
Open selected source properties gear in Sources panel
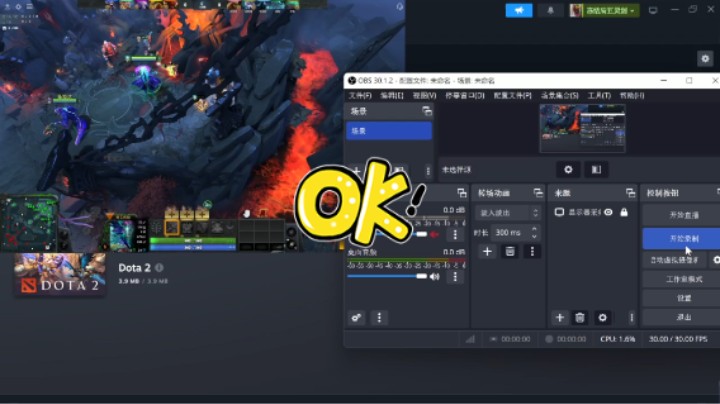[x=602, y=318]
